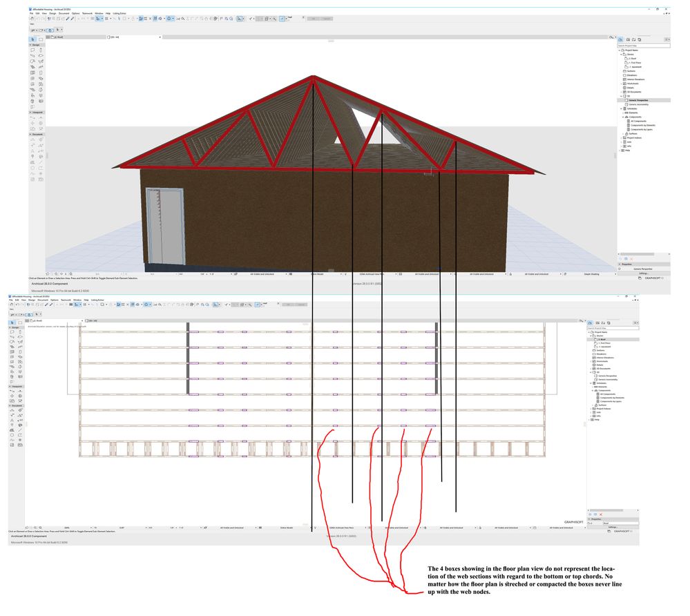Select the Stair tool in upper toolbox

coord(32,67)
